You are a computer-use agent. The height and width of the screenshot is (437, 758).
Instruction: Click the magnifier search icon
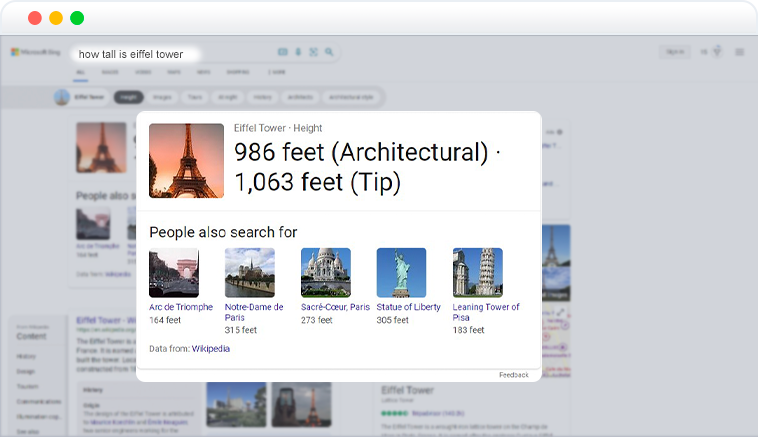[329, 52]
